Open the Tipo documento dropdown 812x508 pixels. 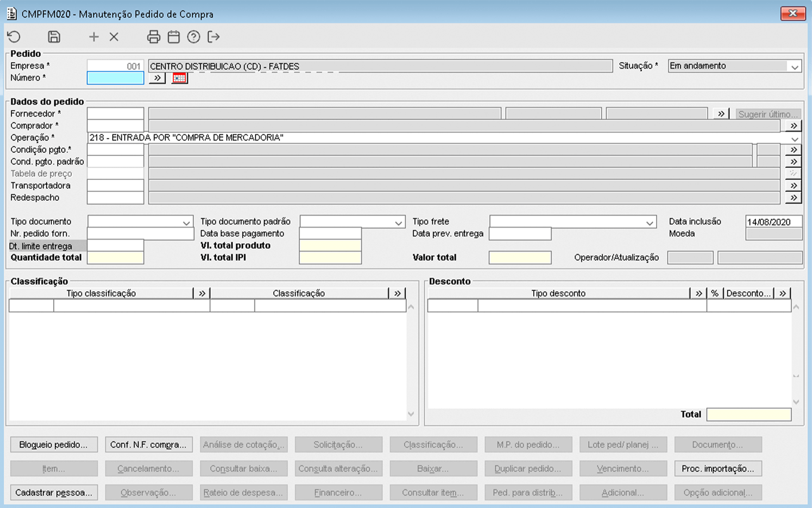tap(187, 222)
